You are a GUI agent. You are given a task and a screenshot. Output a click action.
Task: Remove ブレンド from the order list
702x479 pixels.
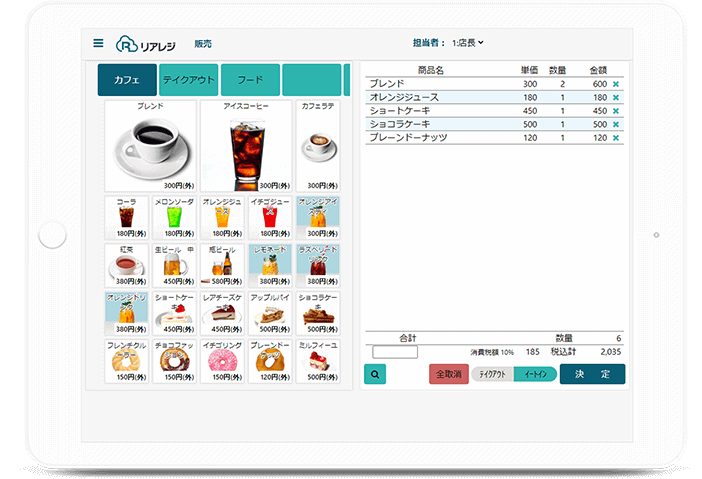pyautogui.click(x=616, y=84)
